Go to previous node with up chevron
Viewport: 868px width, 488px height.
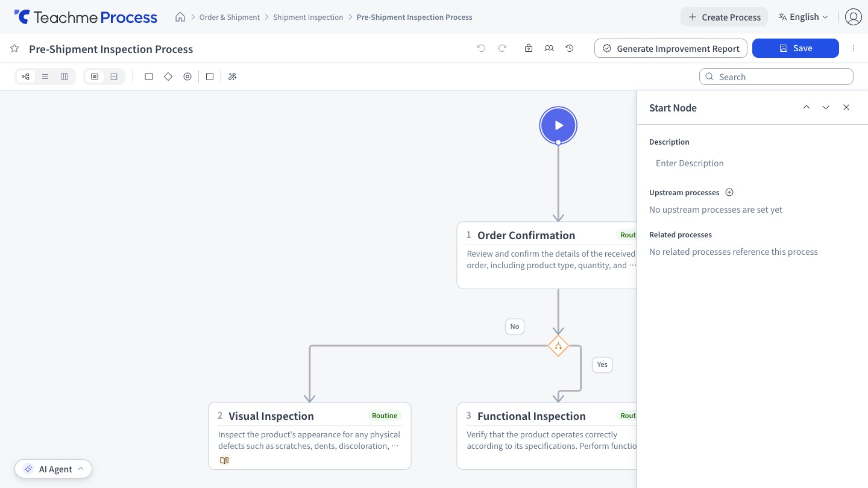(807, 107)
